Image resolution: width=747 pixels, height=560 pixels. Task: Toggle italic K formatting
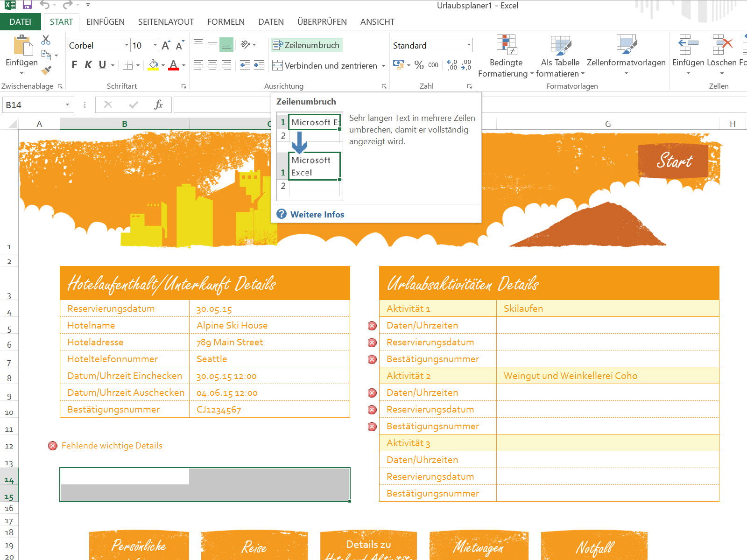pyautogui.click(x=88, y=65)
